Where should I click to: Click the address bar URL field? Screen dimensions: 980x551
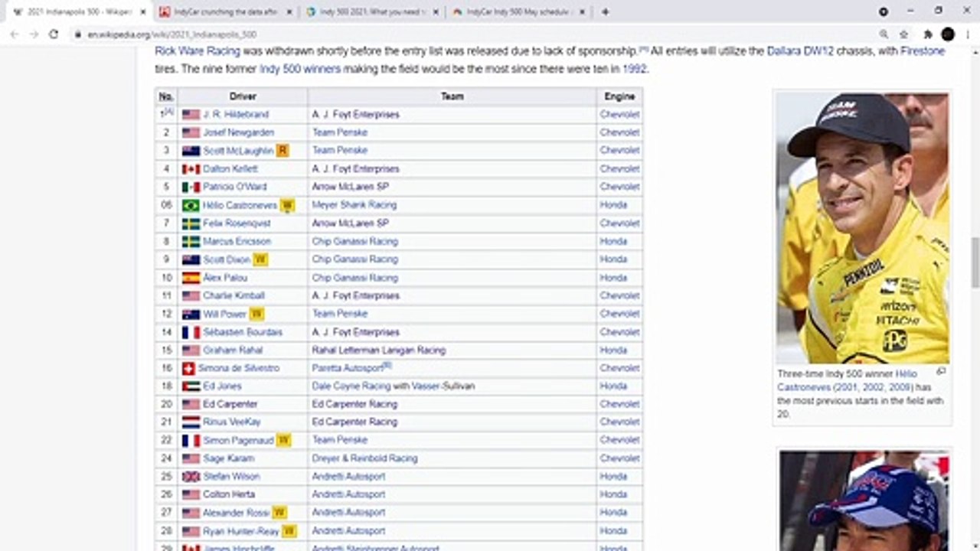(475, 34)
